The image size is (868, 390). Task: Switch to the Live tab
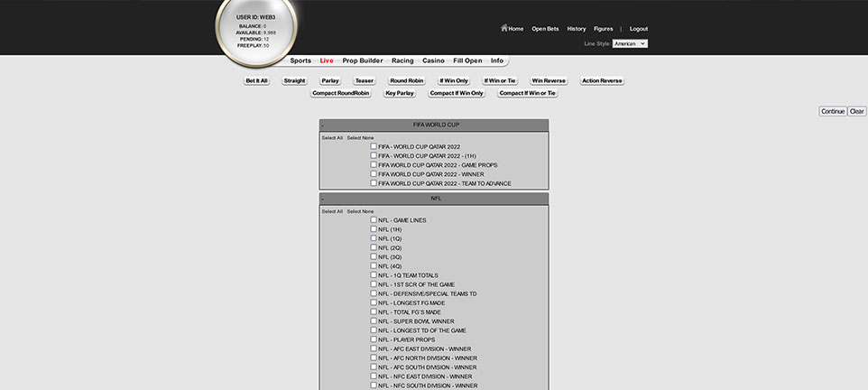click(x=327, y=60)
